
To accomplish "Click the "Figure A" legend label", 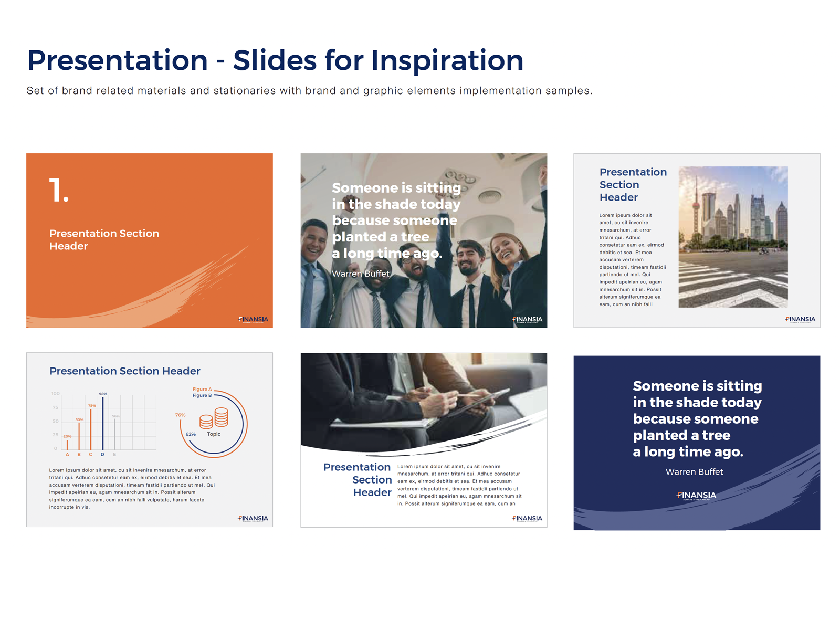I will pos(202,389).
